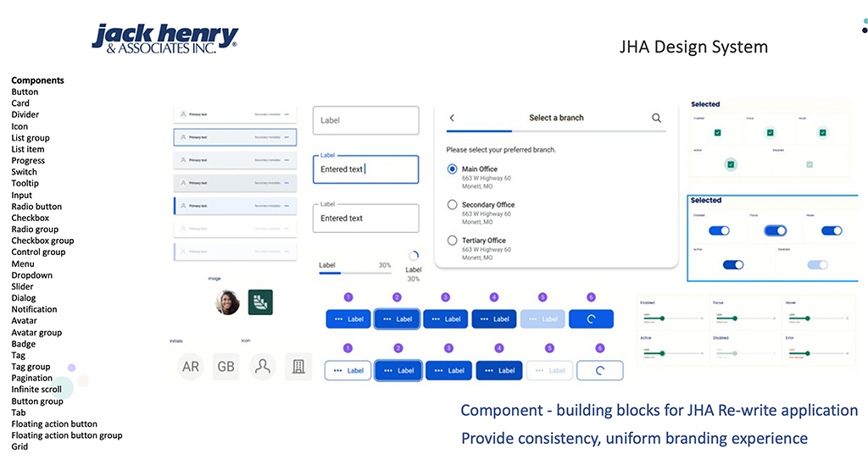Open Dropdown in the Components list
This screenshot has width=868, height=465.
[x=32, y=275]
